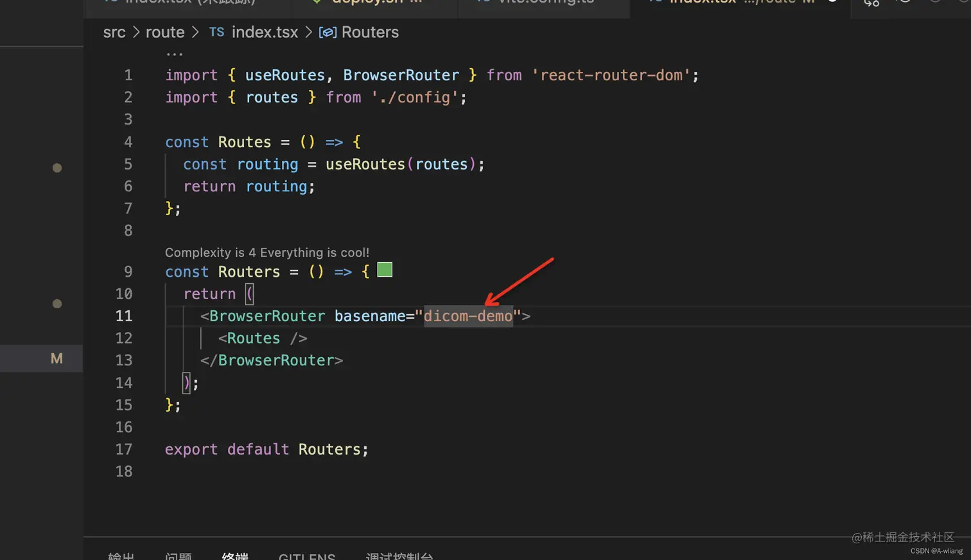The image size is (971, 560).
Task: Click 'routing' variable declaration on line 5
Action: click(x=268, y=164)
